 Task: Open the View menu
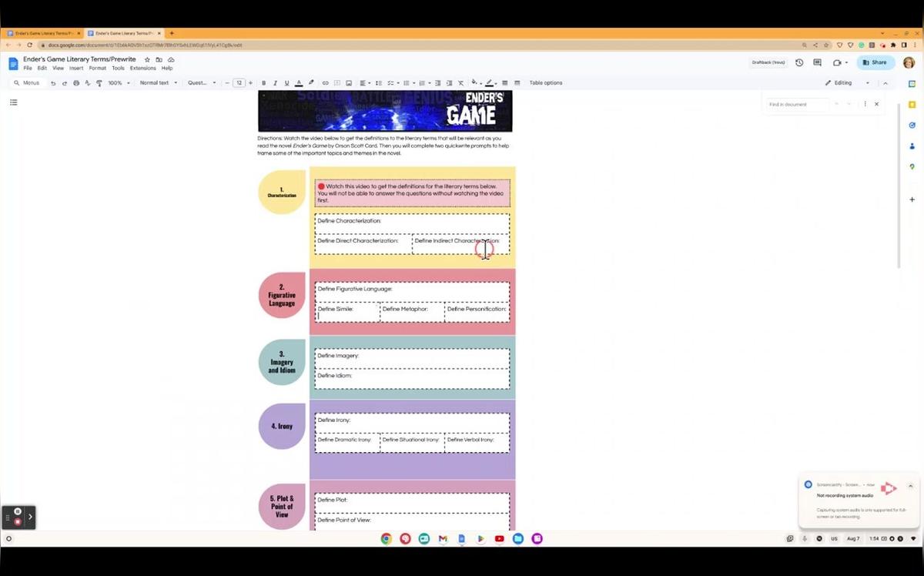coord(58,69)
